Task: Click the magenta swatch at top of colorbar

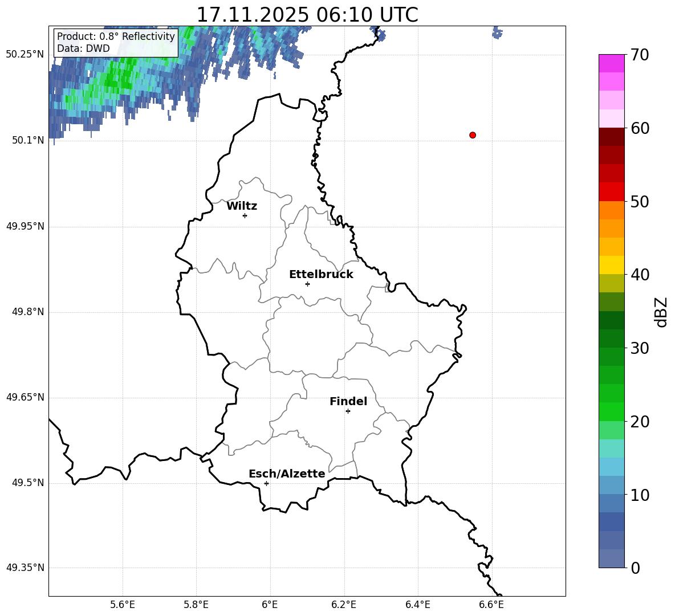Action: click(x=611, y=64)
